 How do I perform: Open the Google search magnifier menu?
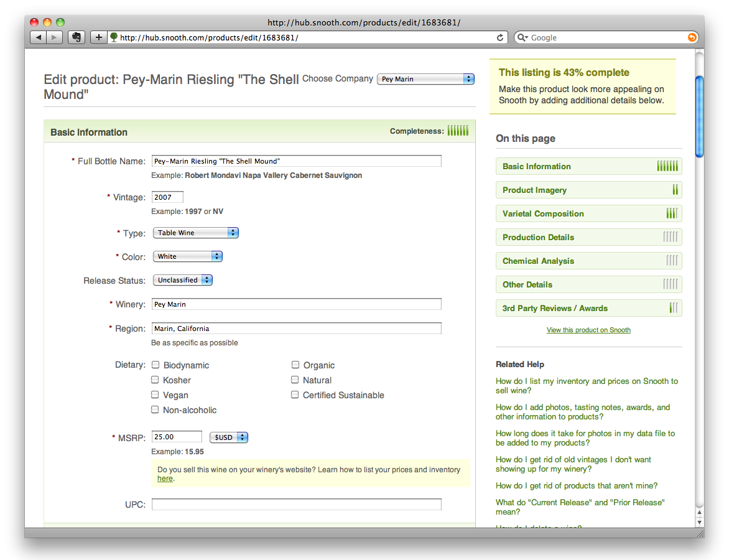pos(522,38)
